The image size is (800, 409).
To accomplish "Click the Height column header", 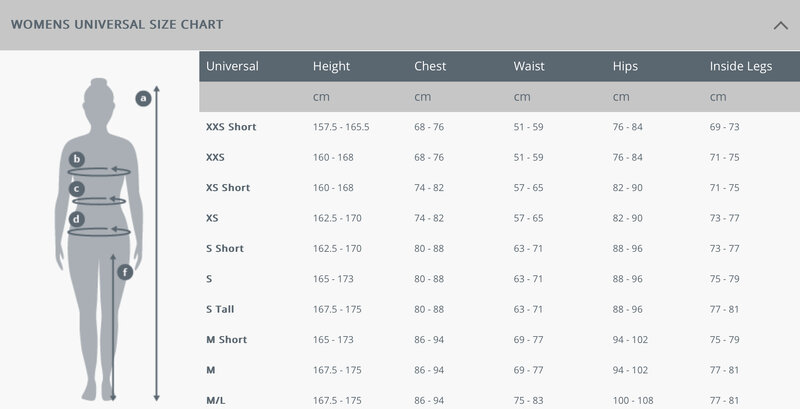I will 331,67.
